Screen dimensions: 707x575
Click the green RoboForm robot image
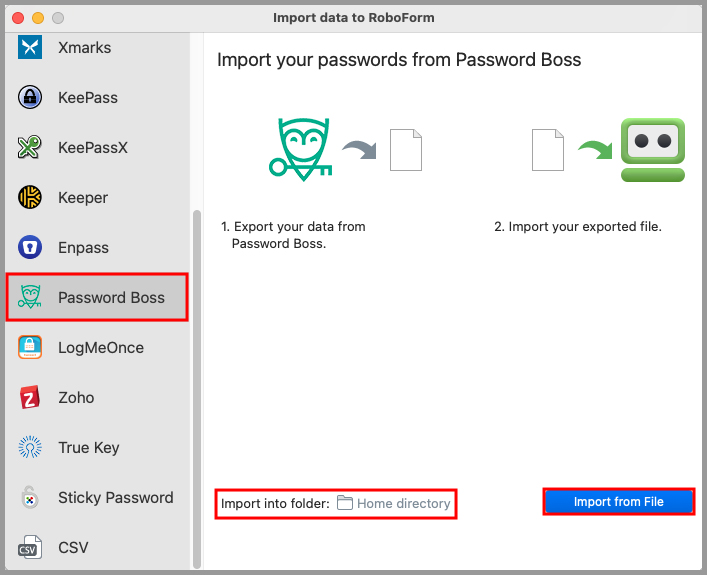click(652, 150)
